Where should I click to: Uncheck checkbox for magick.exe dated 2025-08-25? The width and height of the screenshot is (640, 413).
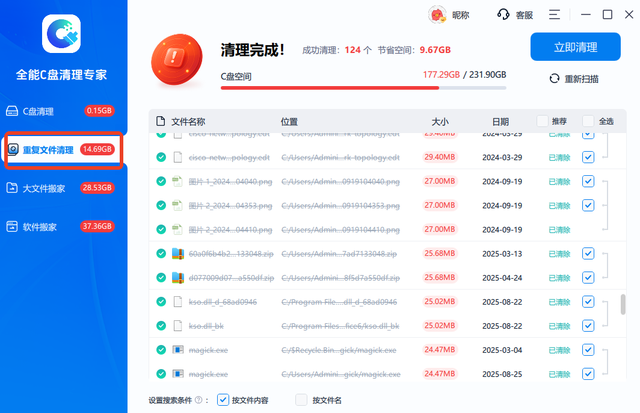click(x=588, y=374)
